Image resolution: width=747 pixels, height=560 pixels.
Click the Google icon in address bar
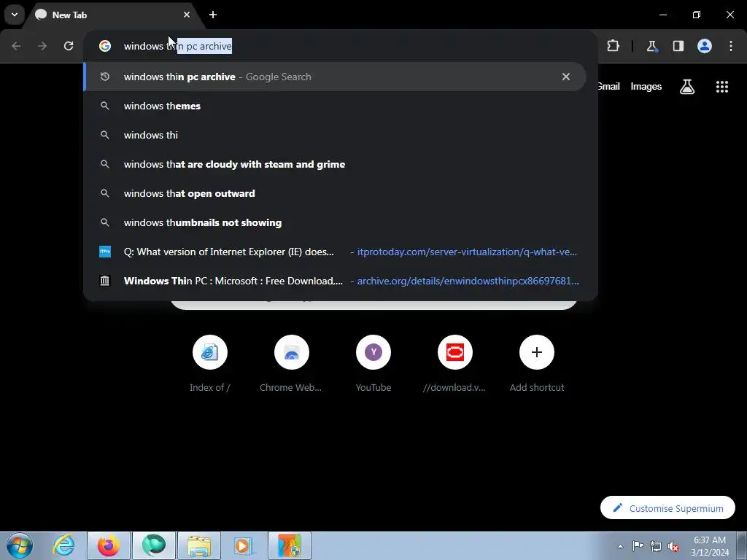pos(105,46)
